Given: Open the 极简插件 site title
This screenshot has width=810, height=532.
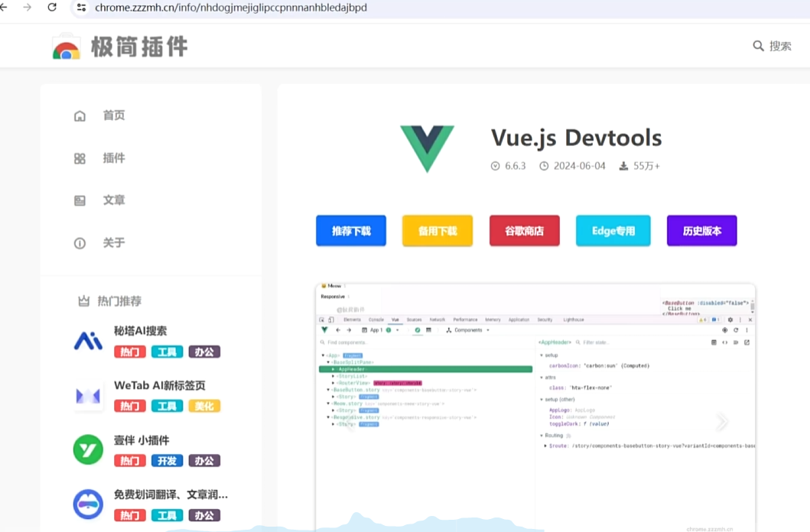Looking at the screenshot, I should (139, 47).
